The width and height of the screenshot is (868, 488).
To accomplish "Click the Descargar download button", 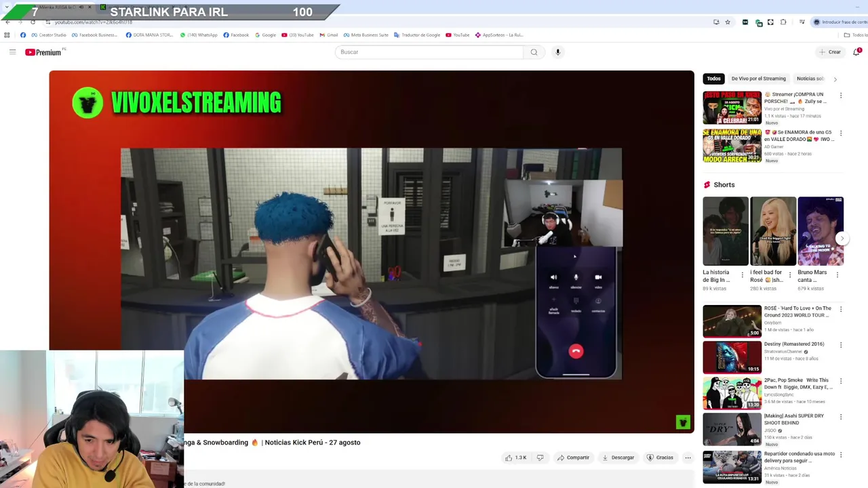I will pyautogui.click(x=618, y=457).
